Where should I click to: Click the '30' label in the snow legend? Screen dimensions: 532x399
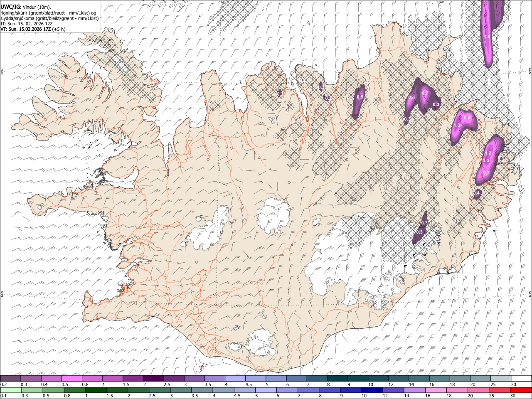coord(513,384)
